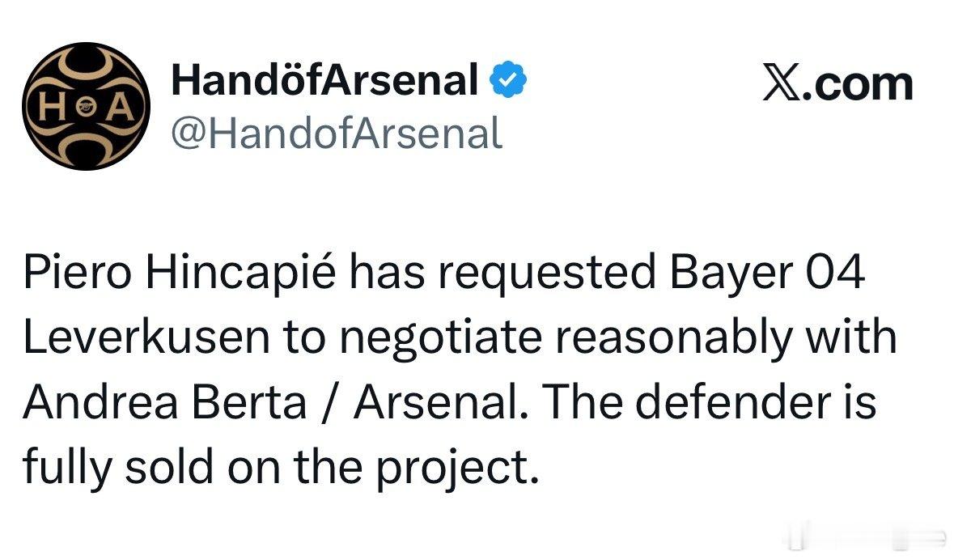Open the HOA profile avatar
The image size is (954, 560).
(86, 106)
